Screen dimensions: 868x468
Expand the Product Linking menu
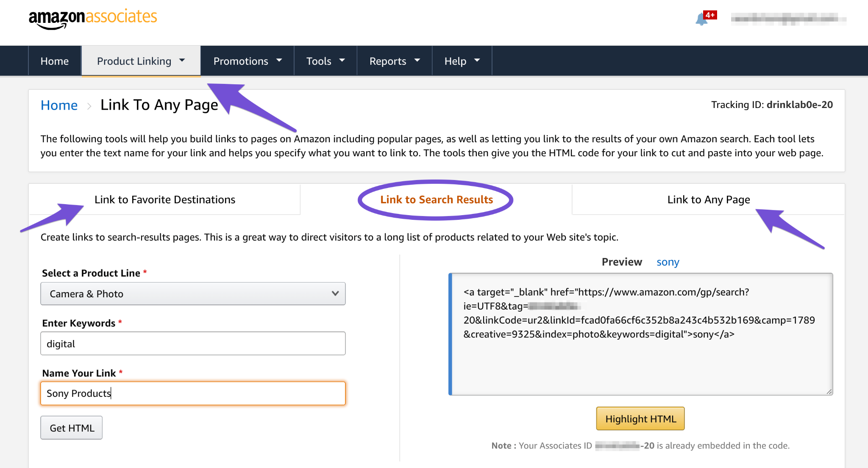click(141, 61)
